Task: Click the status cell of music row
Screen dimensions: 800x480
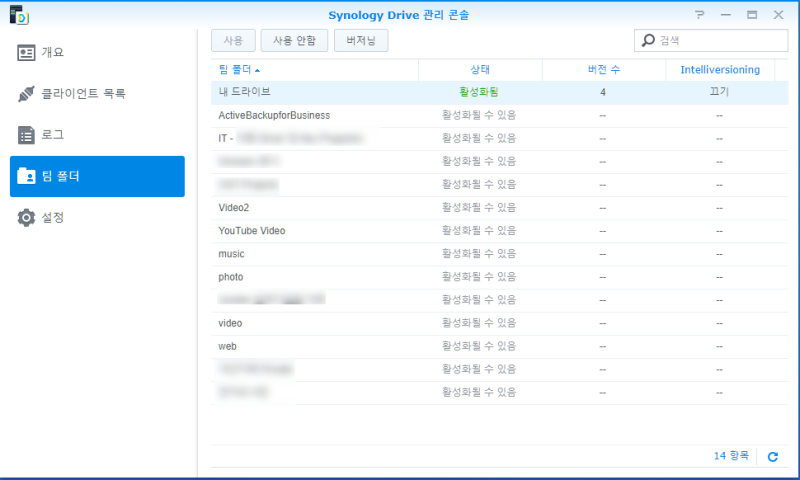Action: pyautogui.click(x=479, y=254)
